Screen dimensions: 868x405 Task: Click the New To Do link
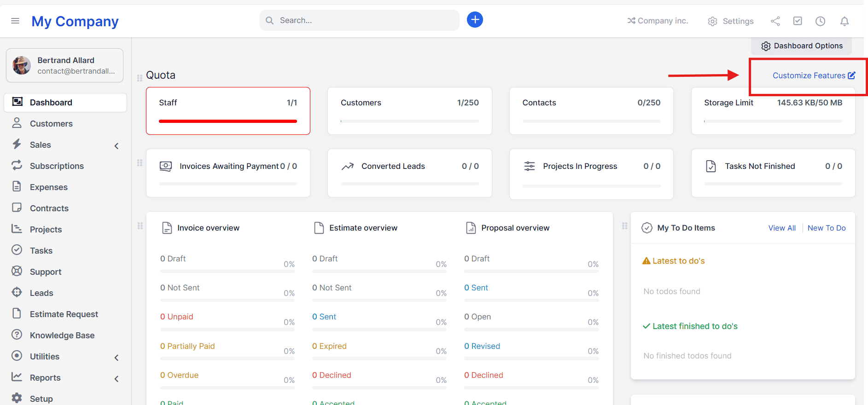click(826, 228)
